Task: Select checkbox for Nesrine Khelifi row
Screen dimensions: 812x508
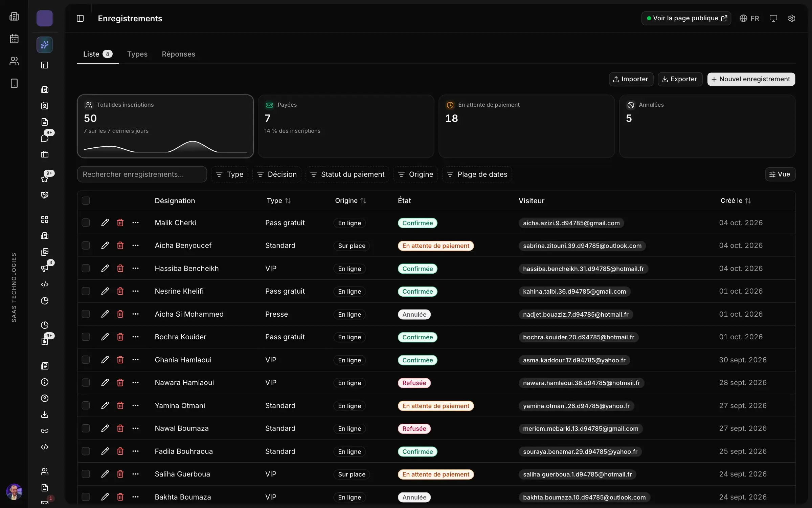Action: [86, 291]
